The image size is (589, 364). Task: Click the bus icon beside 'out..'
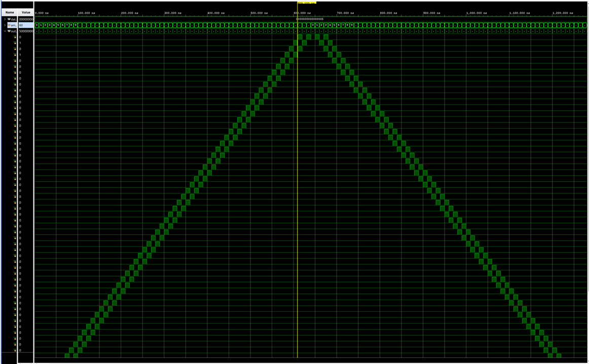[x=9, y=31]
